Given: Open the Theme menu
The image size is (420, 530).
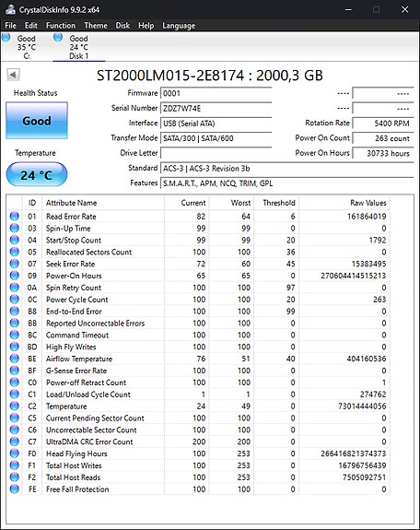Looking at the screenshot, I should [96, 26].
